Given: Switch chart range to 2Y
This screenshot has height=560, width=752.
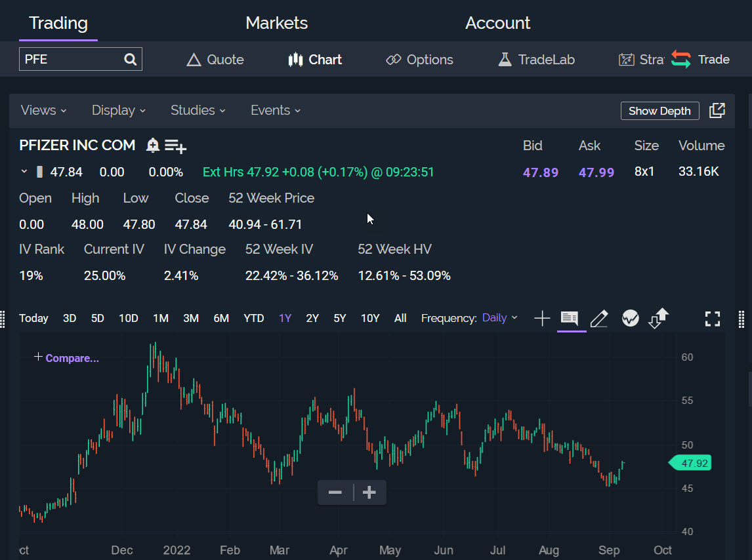Looking at the screenshot, I should [312, 318].
